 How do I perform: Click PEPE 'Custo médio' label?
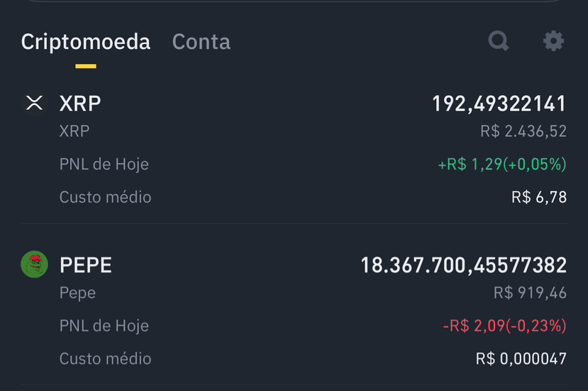click(x=106, y=359)
